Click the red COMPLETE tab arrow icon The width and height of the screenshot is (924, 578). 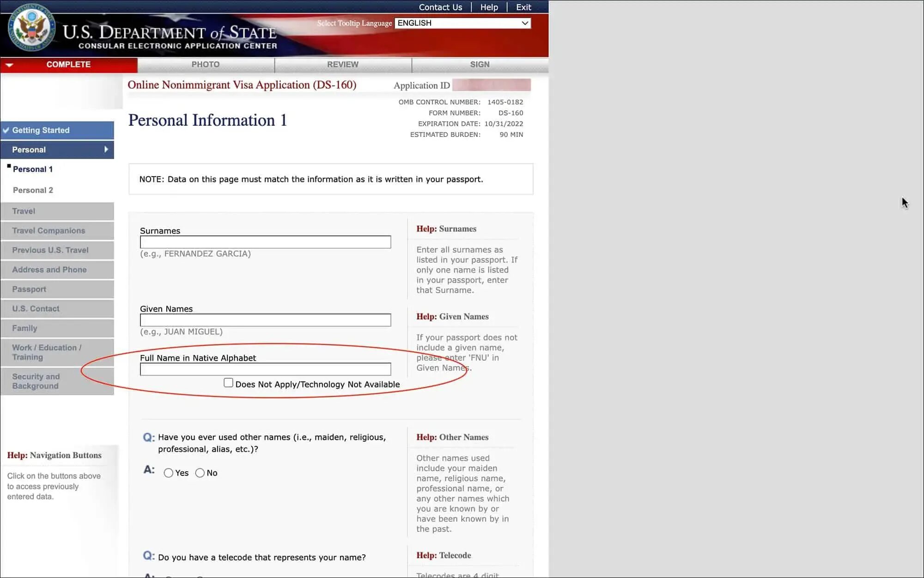point(9,65)
